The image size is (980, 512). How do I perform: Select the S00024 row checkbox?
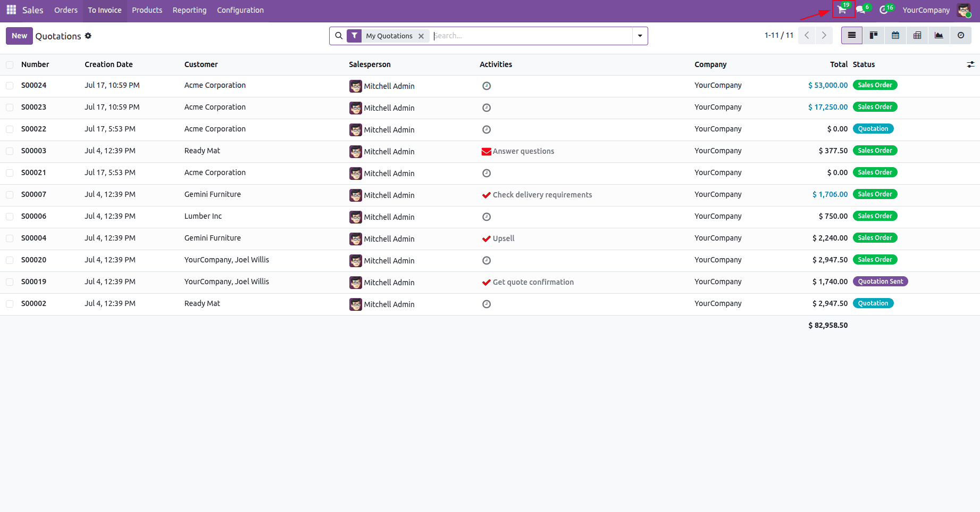point(10,86)
